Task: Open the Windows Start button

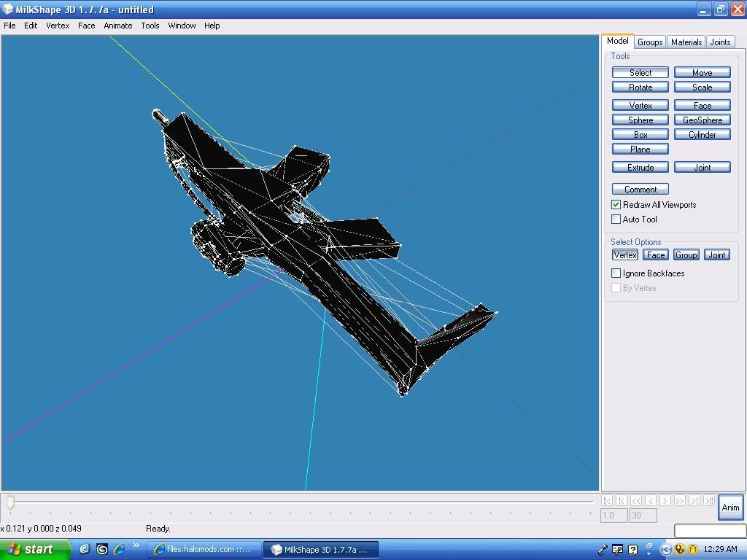Action: pyautogui.click(x=35, y=550)
